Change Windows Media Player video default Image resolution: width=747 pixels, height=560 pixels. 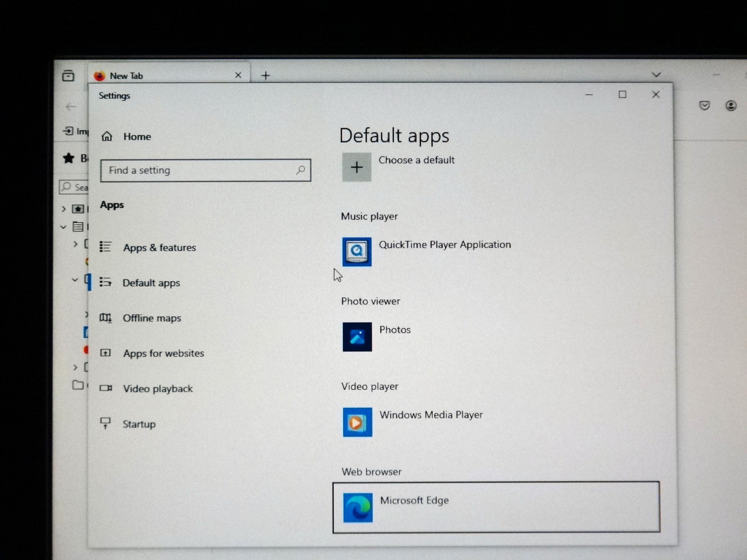point(431,415)
